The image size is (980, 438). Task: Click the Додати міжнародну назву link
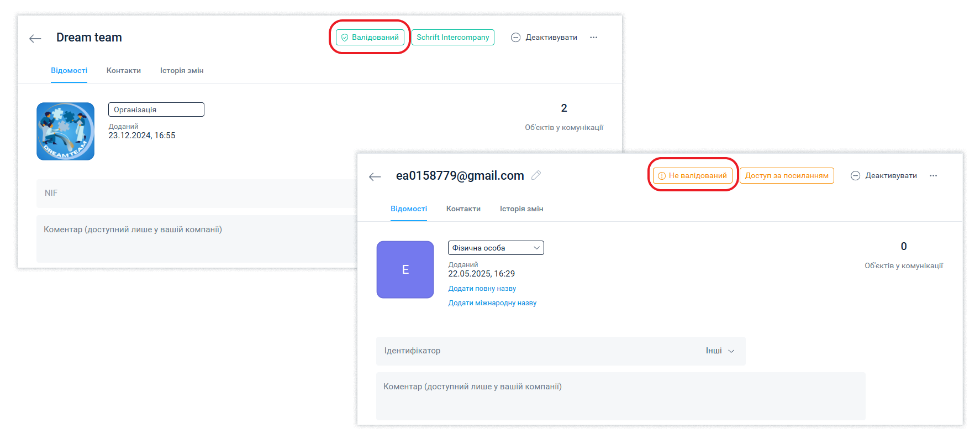[492, 303]
